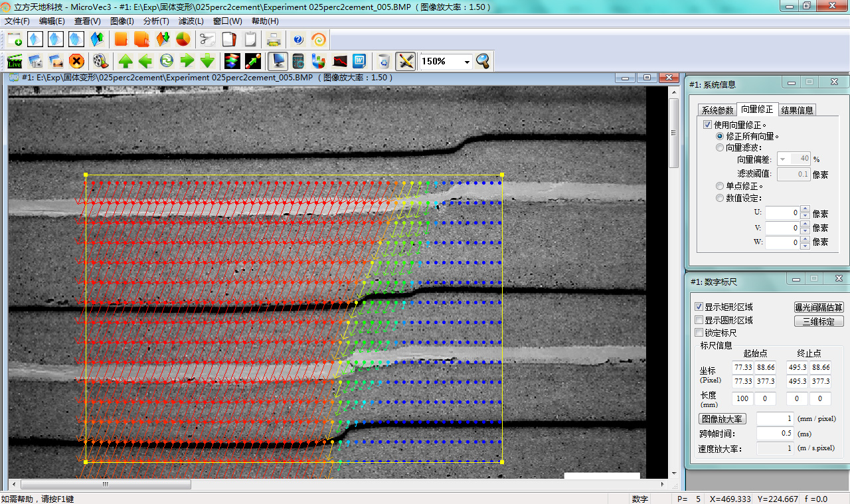Open the 150% zoom level dropdown
Screen dimensions: 850x504
467,62
